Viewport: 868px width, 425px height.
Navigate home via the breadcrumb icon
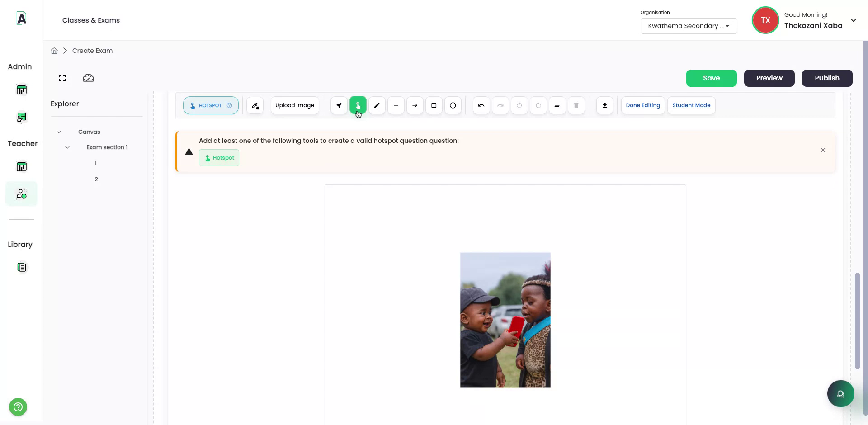pyautogui.click(x=54, y=50)
